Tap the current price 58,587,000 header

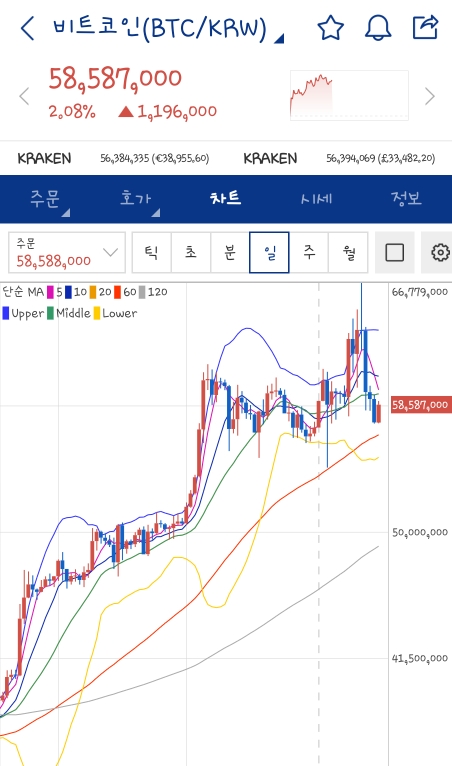coord(115,78)
